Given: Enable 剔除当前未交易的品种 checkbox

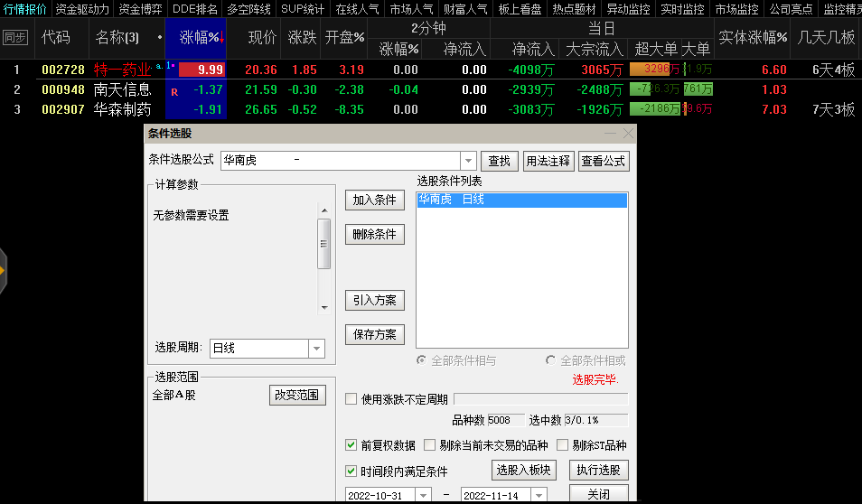Looking at the screenshot, I should [x=430, y=444].
